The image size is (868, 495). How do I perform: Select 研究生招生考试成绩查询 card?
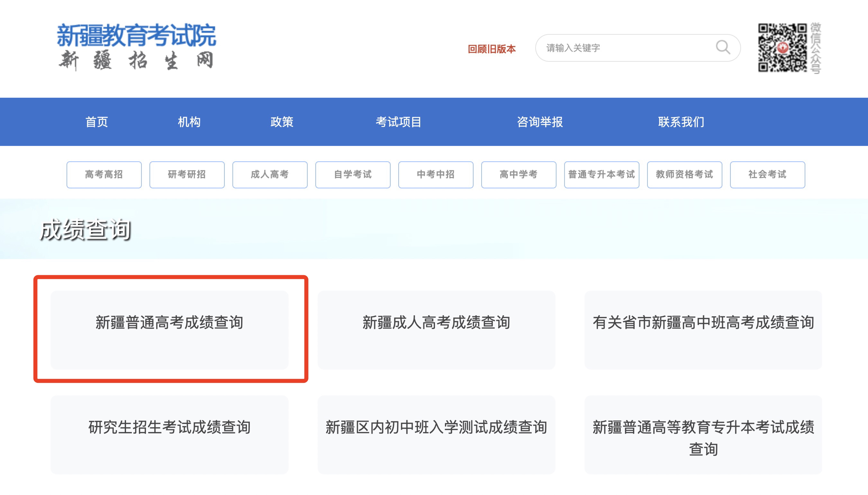pyautogui.click(x=169, y=434)
